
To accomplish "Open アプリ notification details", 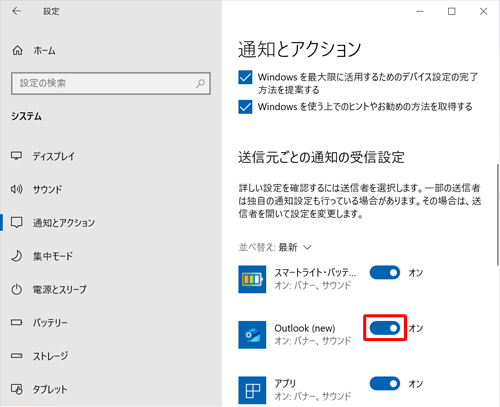I will click(313, 390).
